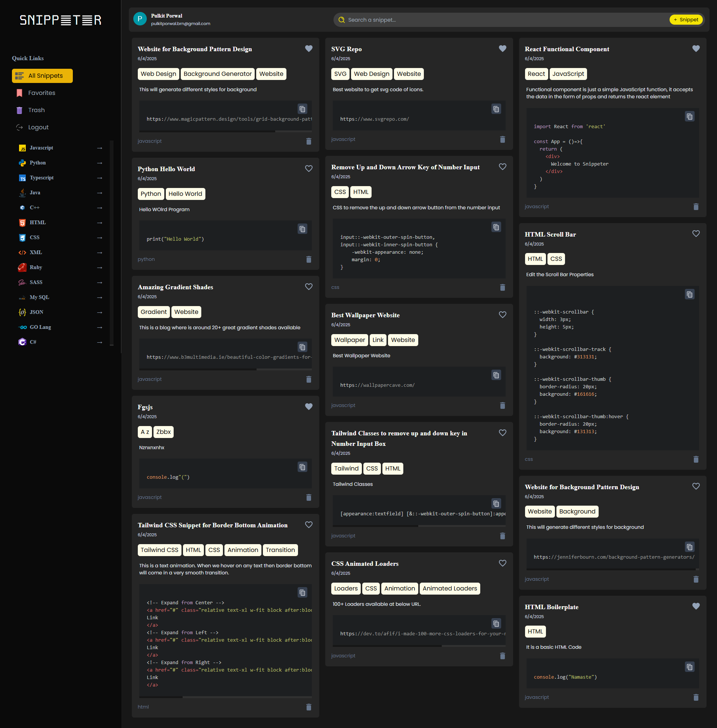This screenshot has width=717, height=728.
Task: Go to Trash in sidebar
Action: pyautogui.click(x=36, y=110)
